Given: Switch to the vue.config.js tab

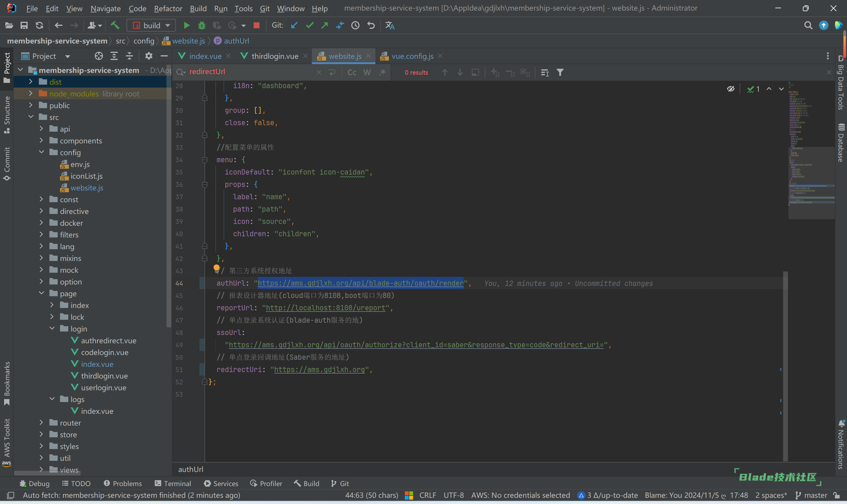Looking at the screenshot, I should click(412, 56).
